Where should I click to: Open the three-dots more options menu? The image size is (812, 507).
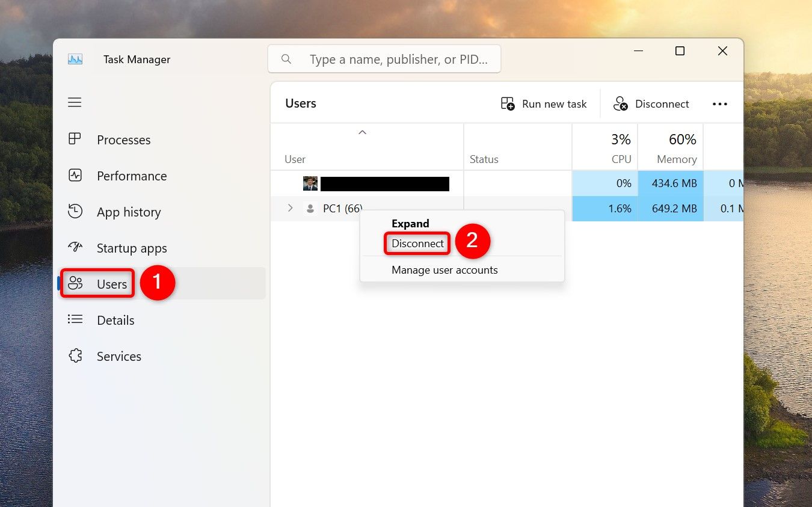tap(720, 103)
